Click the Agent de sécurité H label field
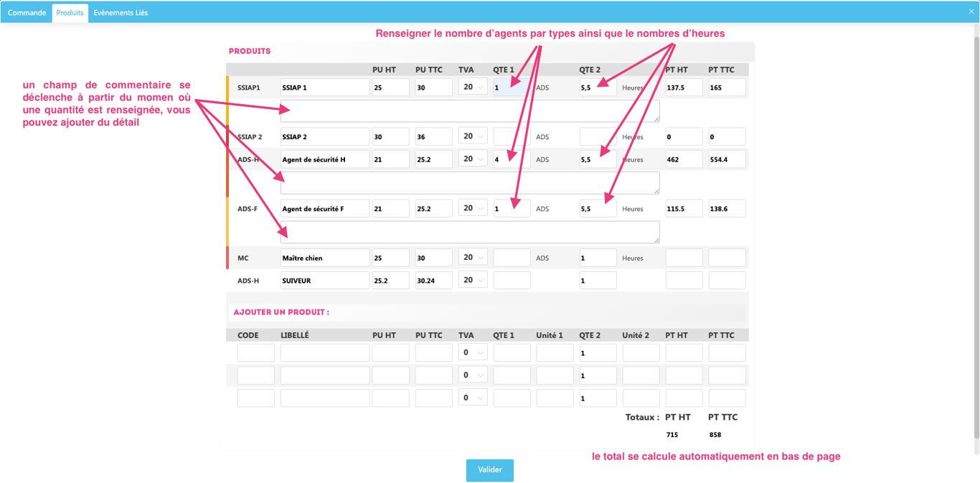This screenshot has height=483, width=980. (325, 159)
